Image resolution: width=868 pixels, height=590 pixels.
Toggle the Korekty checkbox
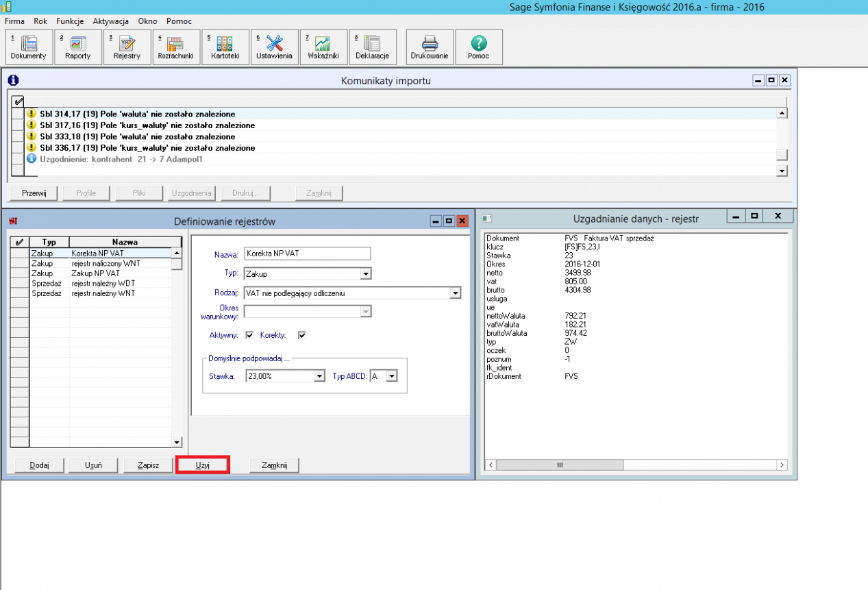(x=301, y=335)
